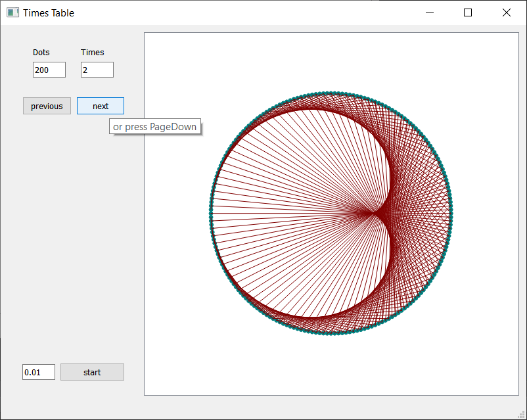
Task: Click the Times label text
Action: (x=93, y=52)
